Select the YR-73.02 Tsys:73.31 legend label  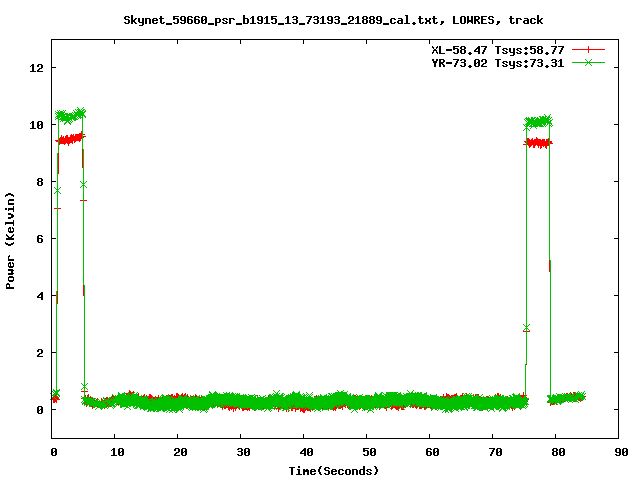click(x=498, y=63)
